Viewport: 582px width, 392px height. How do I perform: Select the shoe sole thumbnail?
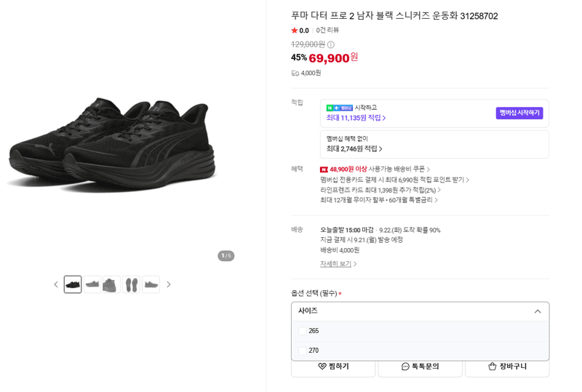(132, 284)
